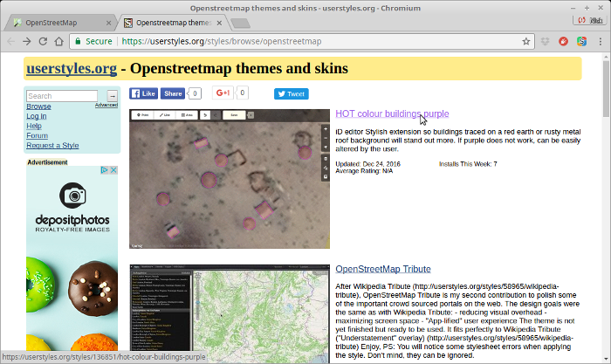Open the Advanced search link
This screenshot has height=364, width=611.
[106, 105]
